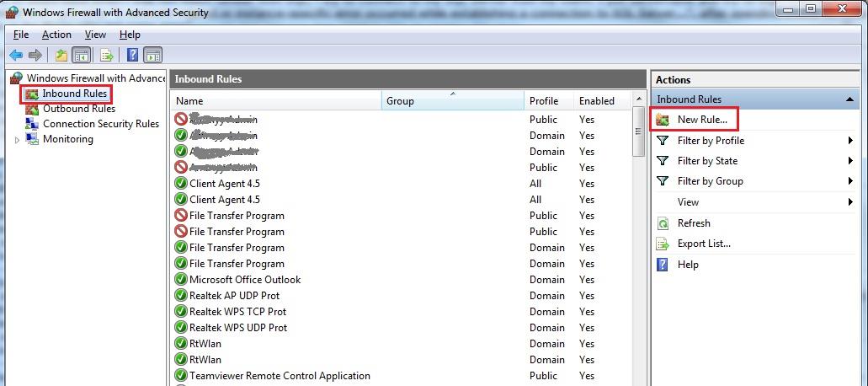Open Help from the Actions pane
Screen dimensions: 868x386
click(x=688, y=265)
